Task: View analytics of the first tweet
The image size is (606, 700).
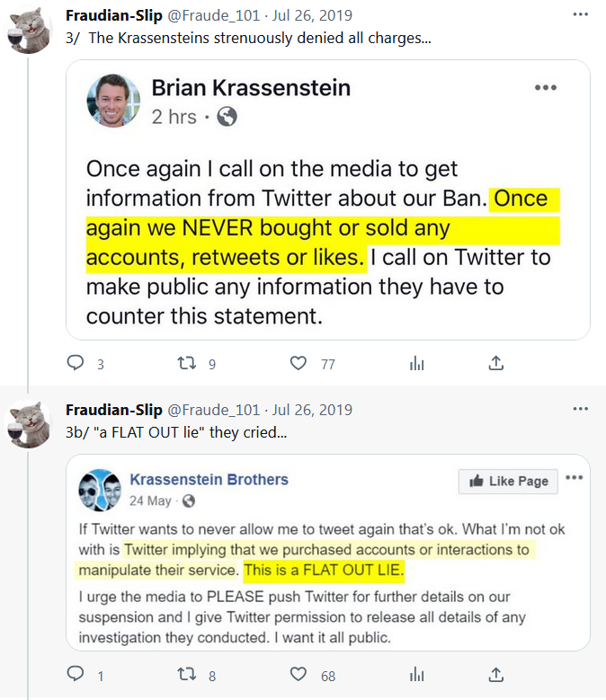Action: pos(416,363)
